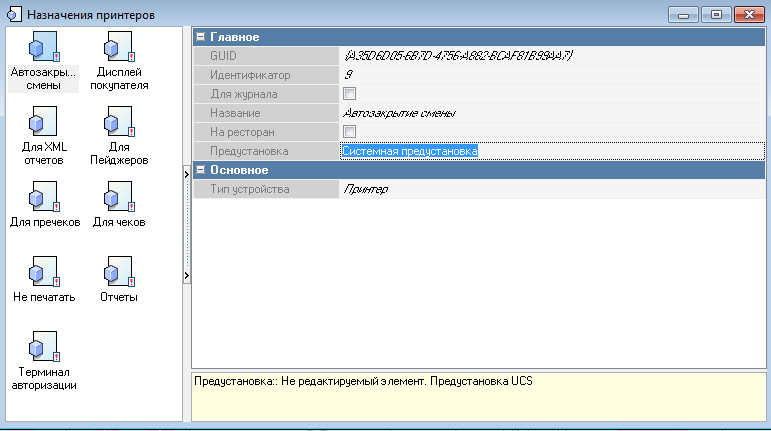This screenshot has width=771, height=431.
Task: Click the upper splitter arrow beside list
Action: tap(187, 174)
